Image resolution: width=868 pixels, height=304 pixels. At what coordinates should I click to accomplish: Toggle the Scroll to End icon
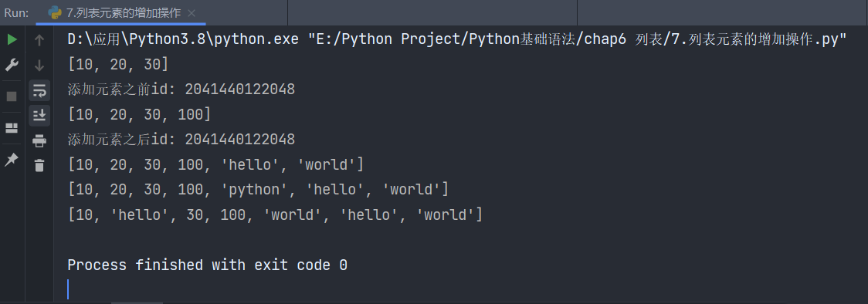point(39,115)
